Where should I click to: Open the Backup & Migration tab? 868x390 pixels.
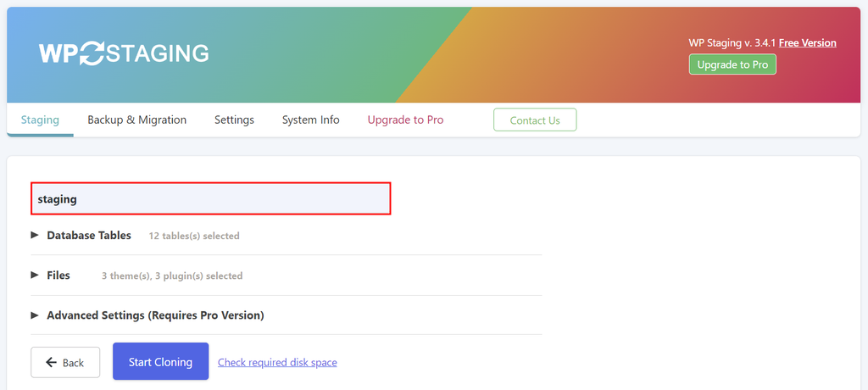136,120
